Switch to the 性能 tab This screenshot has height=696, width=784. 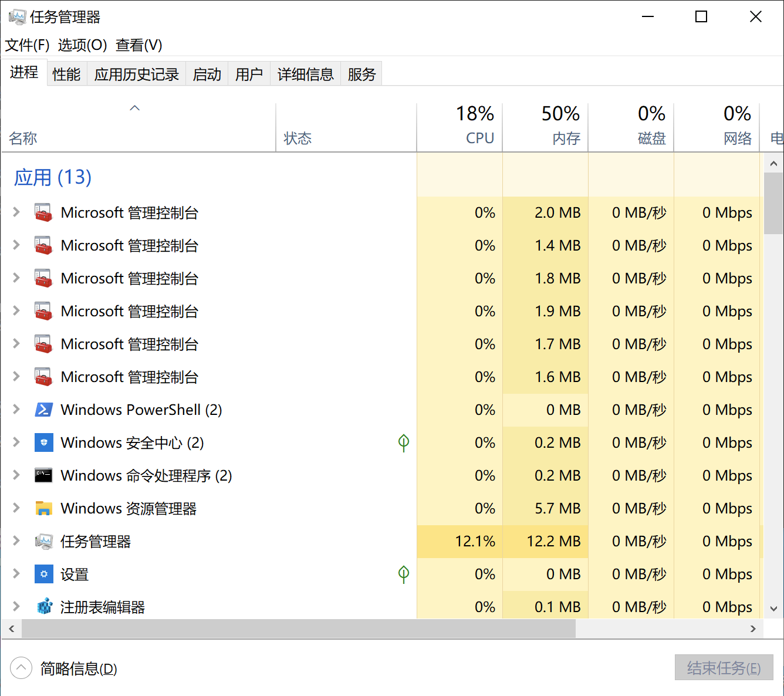tap(66, 74)
